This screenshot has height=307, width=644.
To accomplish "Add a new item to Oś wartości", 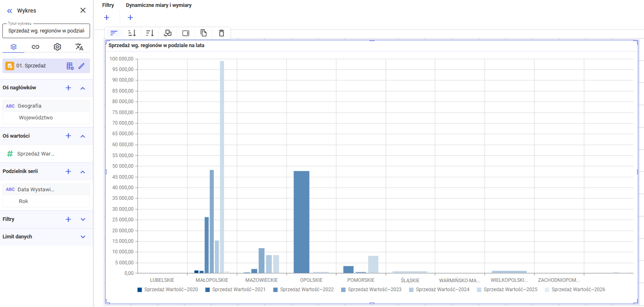I will click(68, 136).
